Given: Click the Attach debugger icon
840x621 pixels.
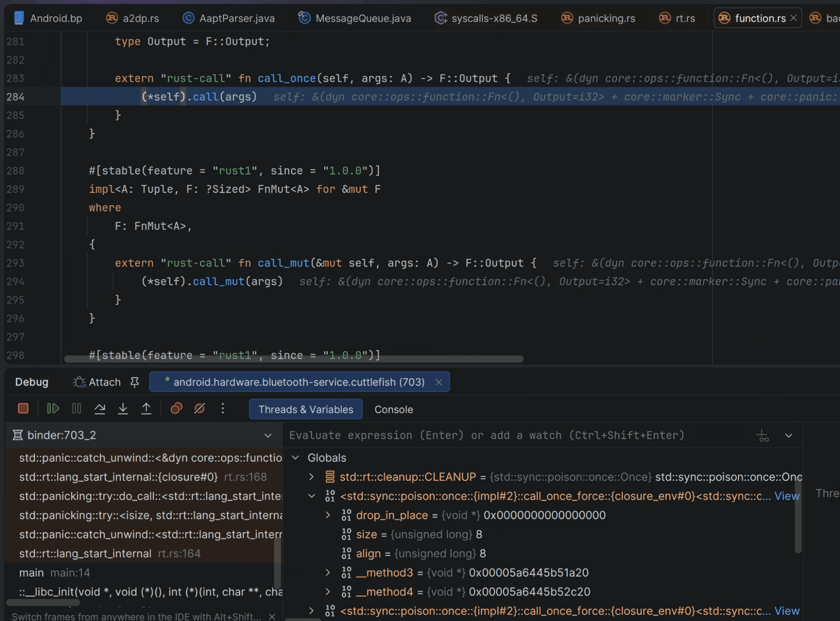Looking at the screenshot, I should coord(79,382).
